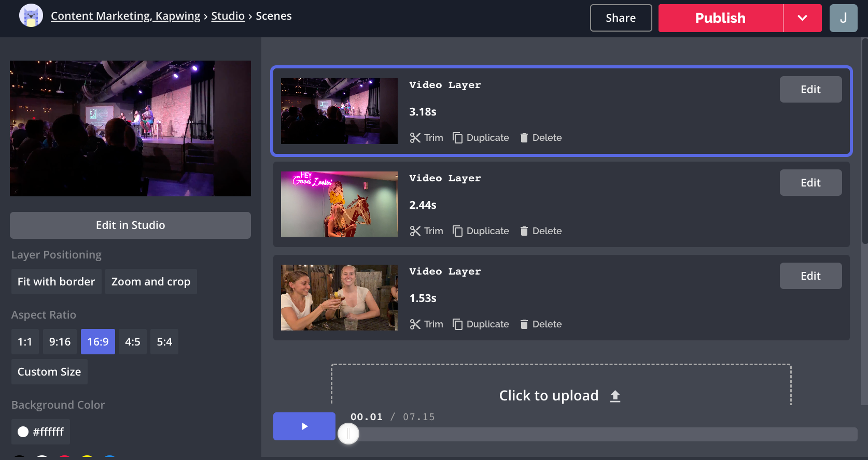Click the Duplicate icon on the 2.44s video layer
868x460 pixels.
(x=457, y=231)
